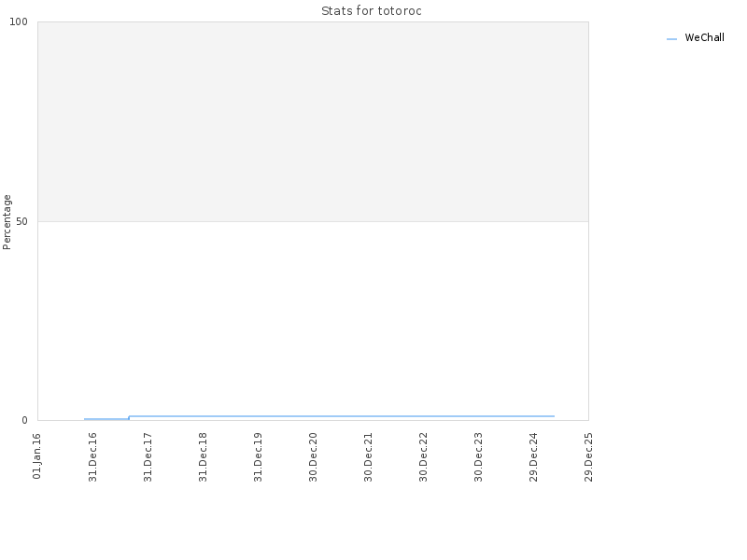Click the 30.Dec.23 x-axis date label
747x560 pixels.
tap(478, 457)
